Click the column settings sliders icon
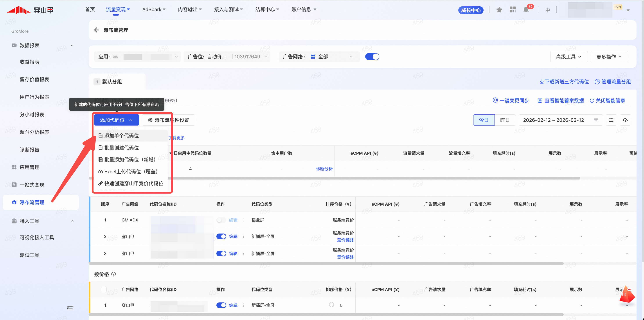The image size is (644, 320). tap(611, 120)
